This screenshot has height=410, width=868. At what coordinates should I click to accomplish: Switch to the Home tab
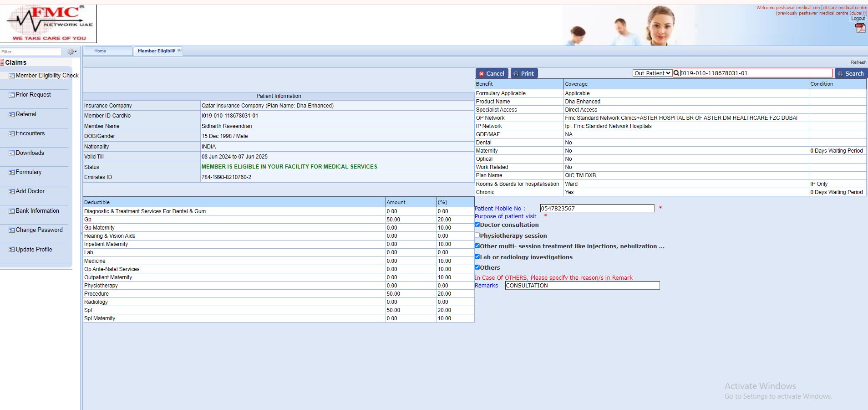pos(100,51)
